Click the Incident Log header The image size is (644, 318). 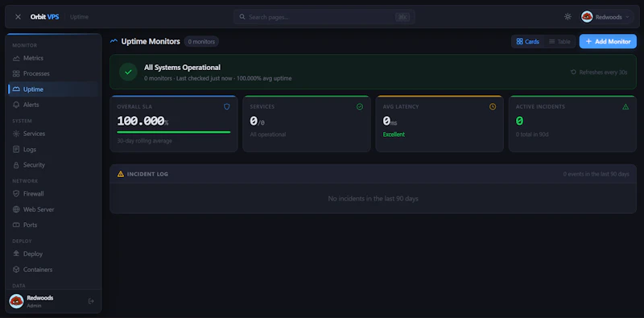click(x=373, y=174)
